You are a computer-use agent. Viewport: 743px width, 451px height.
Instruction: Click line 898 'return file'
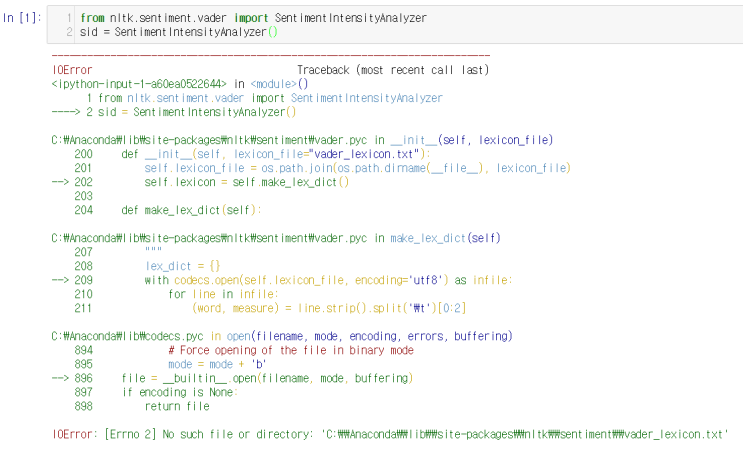[142, 406]
